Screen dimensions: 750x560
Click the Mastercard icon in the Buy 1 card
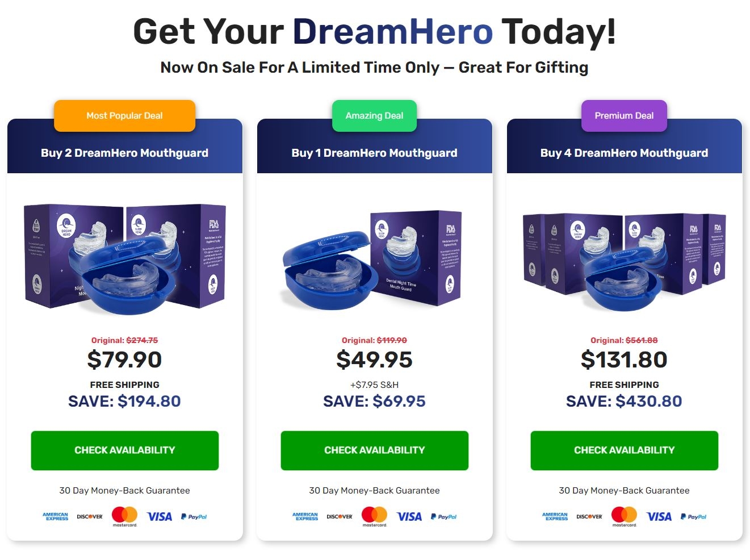[x=374, y=516]
